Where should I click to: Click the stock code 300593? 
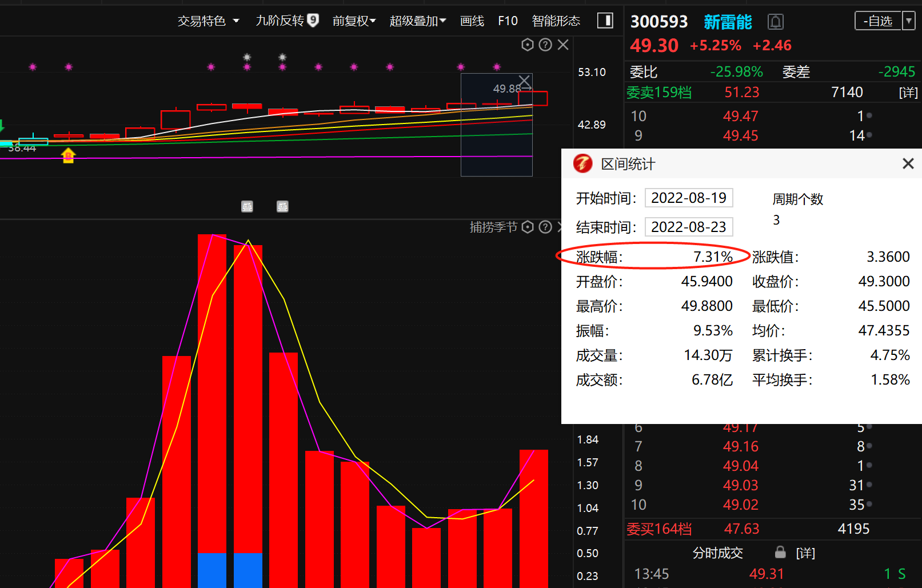pos(659,22)
